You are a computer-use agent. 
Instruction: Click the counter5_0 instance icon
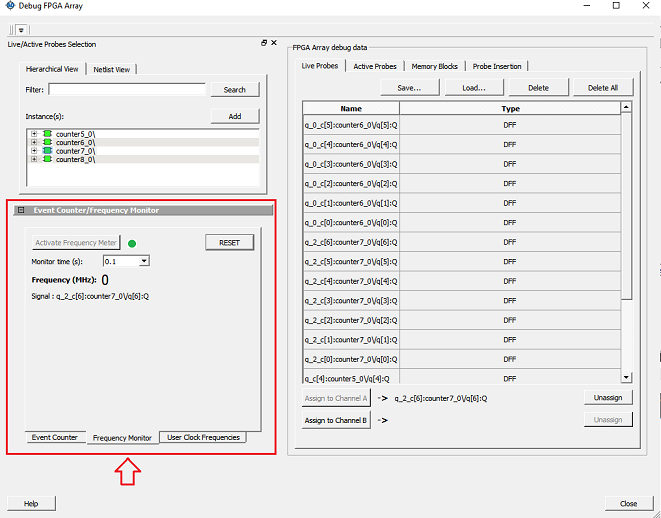coord(47,133)
